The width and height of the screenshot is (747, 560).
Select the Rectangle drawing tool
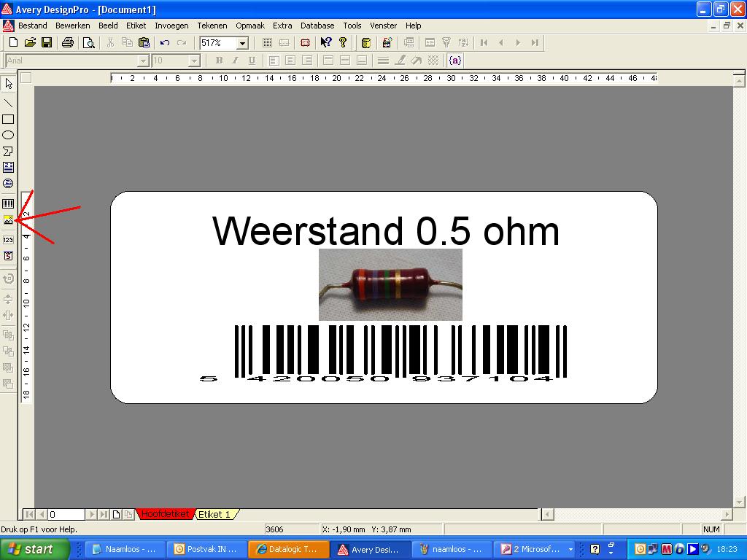coord(9,119)
